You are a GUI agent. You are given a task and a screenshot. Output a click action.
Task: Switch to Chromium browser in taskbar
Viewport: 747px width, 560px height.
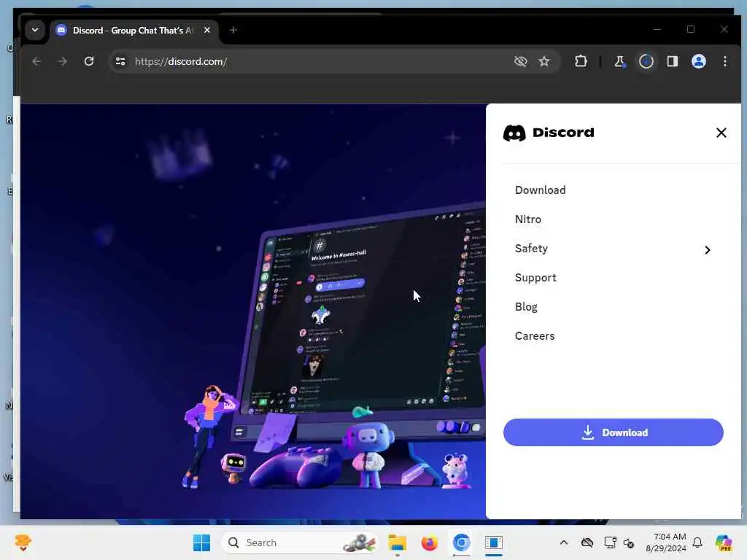click(x=461, y=542)
